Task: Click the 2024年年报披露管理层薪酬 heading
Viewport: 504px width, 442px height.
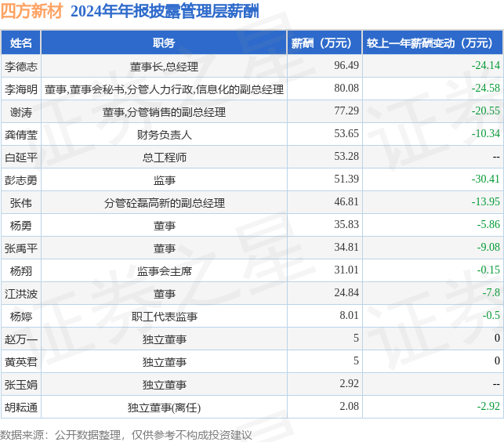Action: coord(165,12)
